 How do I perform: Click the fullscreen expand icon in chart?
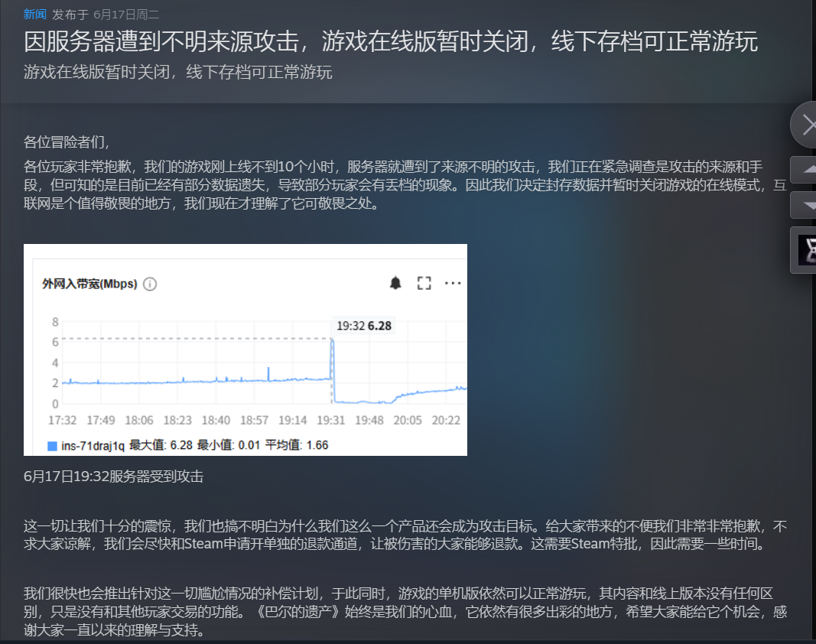424,283
